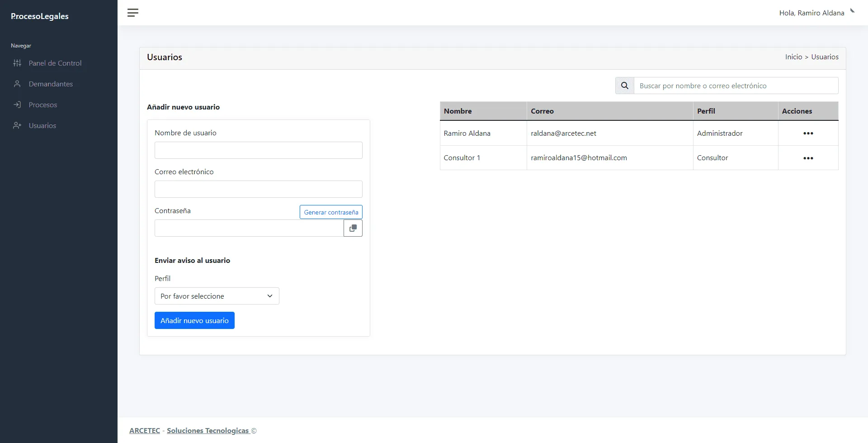Toggle the hamburger sidebar menu icon
This screenshot has height=443, width=868.
[x=132, y=13]
